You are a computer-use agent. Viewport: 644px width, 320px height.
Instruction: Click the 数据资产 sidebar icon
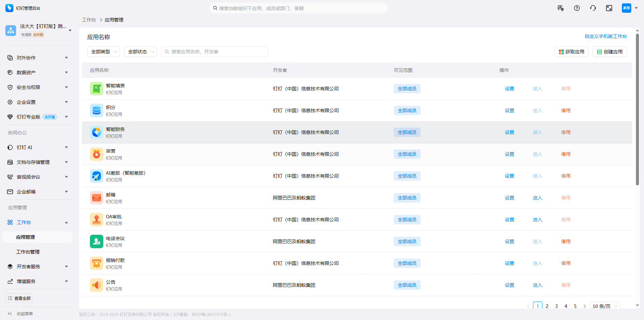[x=10, y=73]
